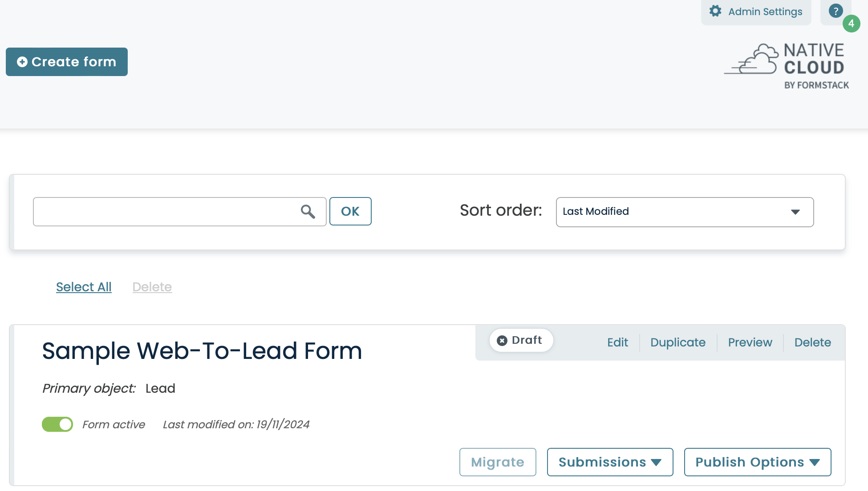
Task: Expand the Submissions dropdown
Action: pos(610,462)
